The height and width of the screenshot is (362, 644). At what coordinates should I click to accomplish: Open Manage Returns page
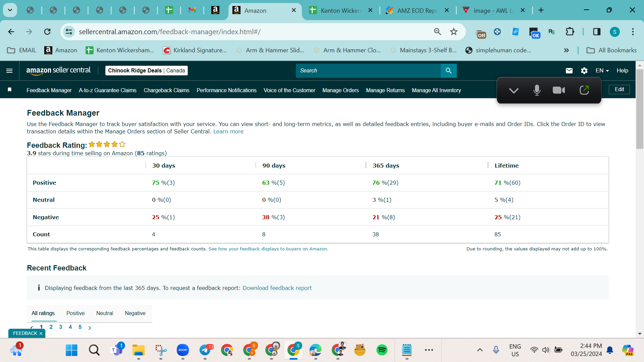pos(385,90)
